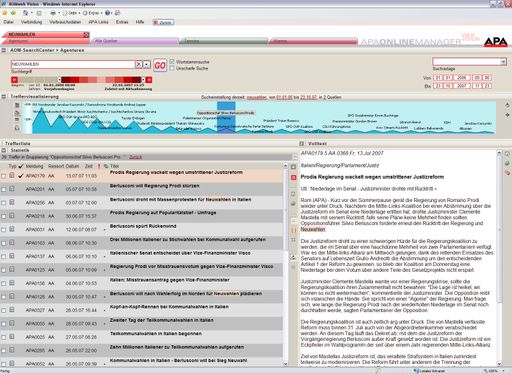
Task: Open the Hilfe menu
Action: (140, 22)
